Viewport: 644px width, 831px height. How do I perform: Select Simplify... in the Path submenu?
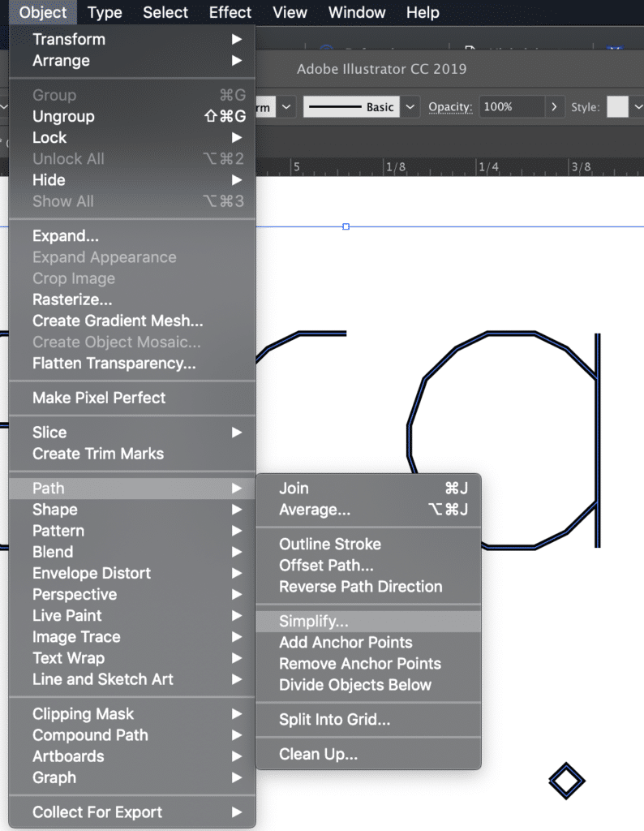pos(368,621)
